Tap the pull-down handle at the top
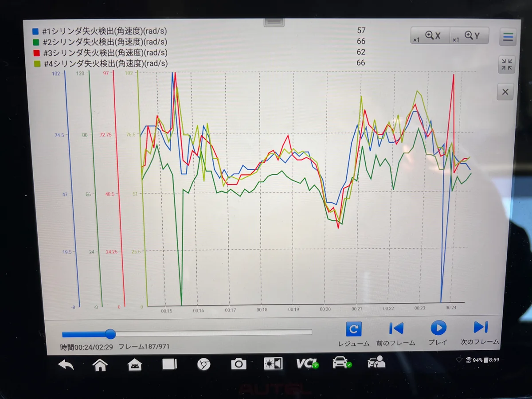532x399 pixels. point(273,22)
